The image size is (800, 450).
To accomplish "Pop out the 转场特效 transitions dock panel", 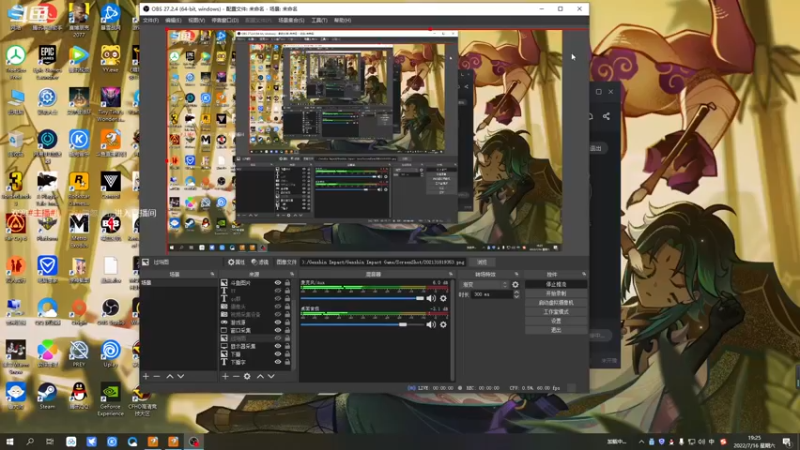I will tap(516, 274).
